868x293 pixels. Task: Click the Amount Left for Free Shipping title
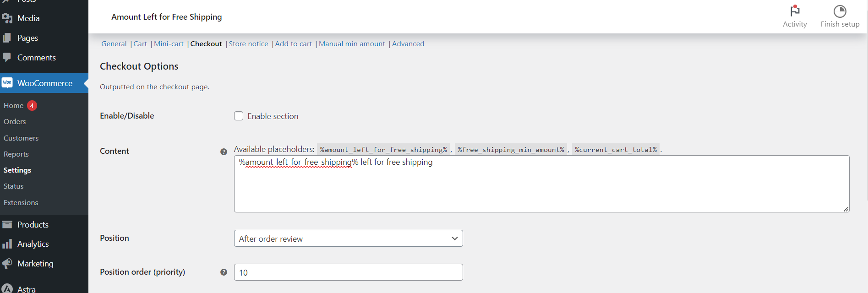(x=167, y=17)
